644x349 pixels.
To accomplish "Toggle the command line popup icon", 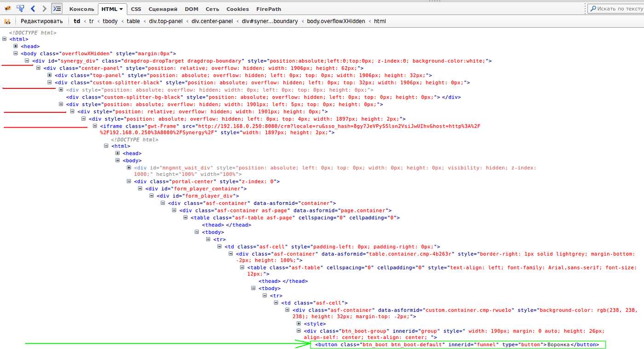I will (57, 9).
